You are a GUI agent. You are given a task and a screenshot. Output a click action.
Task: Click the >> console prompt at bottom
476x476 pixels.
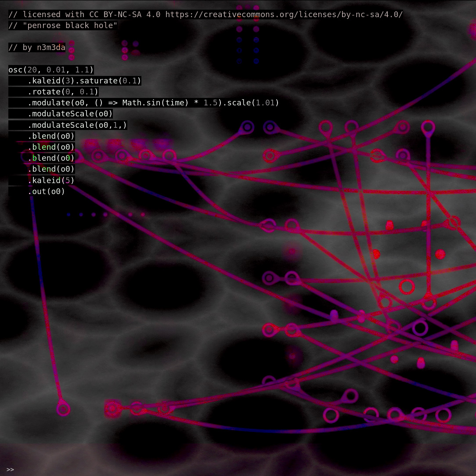point(10,469)
